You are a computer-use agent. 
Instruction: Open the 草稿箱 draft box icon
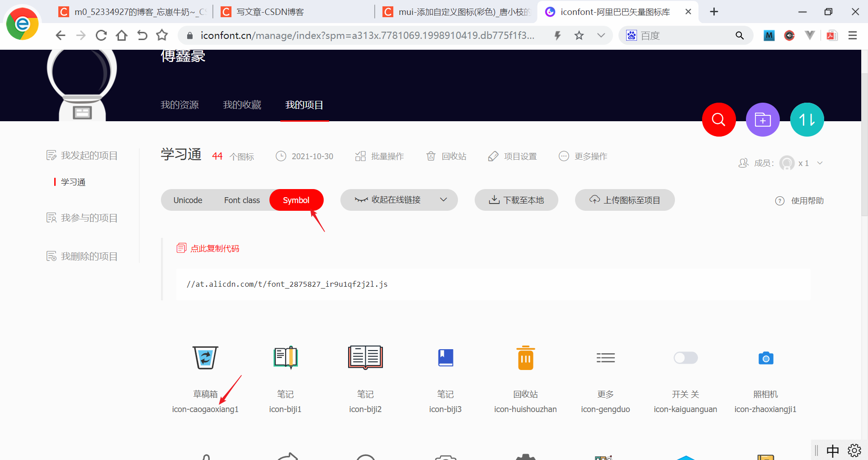[205, 357]
